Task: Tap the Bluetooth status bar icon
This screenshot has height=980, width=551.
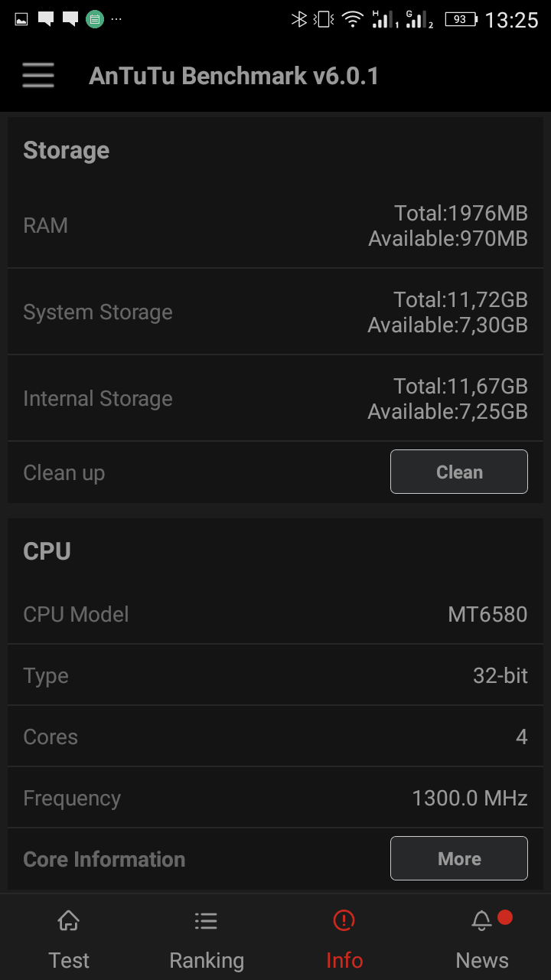Action: (299, 20)
